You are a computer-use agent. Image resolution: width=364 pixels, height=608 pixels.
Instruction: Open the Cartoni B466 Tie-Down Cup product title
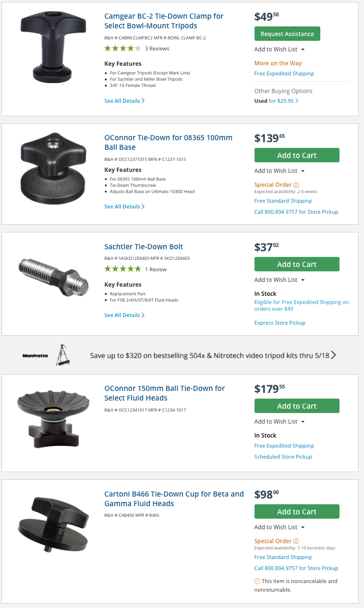coord(174,499)
